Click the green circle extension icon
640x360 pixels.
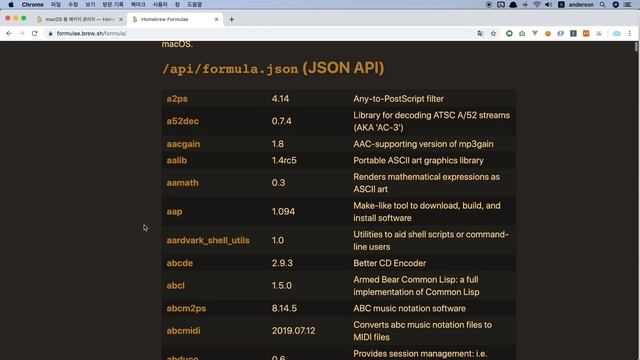509,33
